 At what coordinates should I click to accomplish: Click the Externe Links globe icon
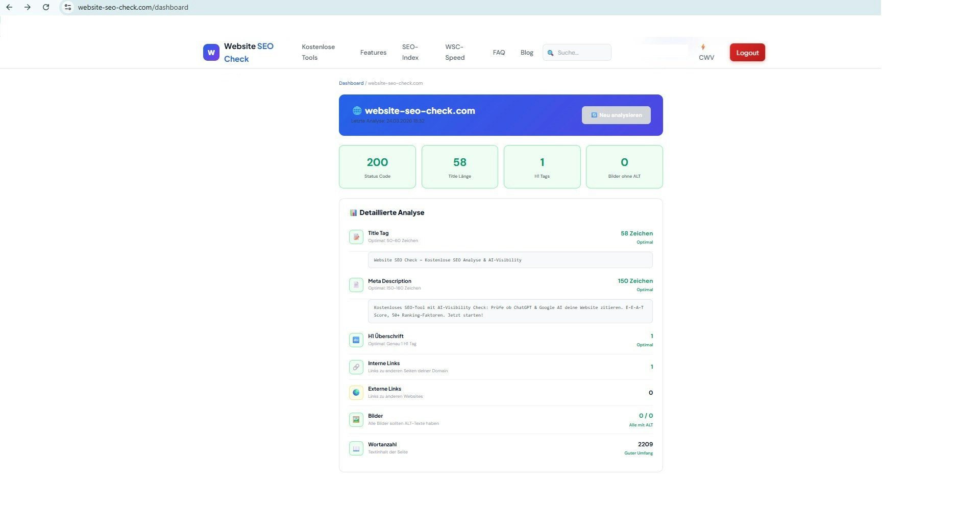click(x=356, y=392)
